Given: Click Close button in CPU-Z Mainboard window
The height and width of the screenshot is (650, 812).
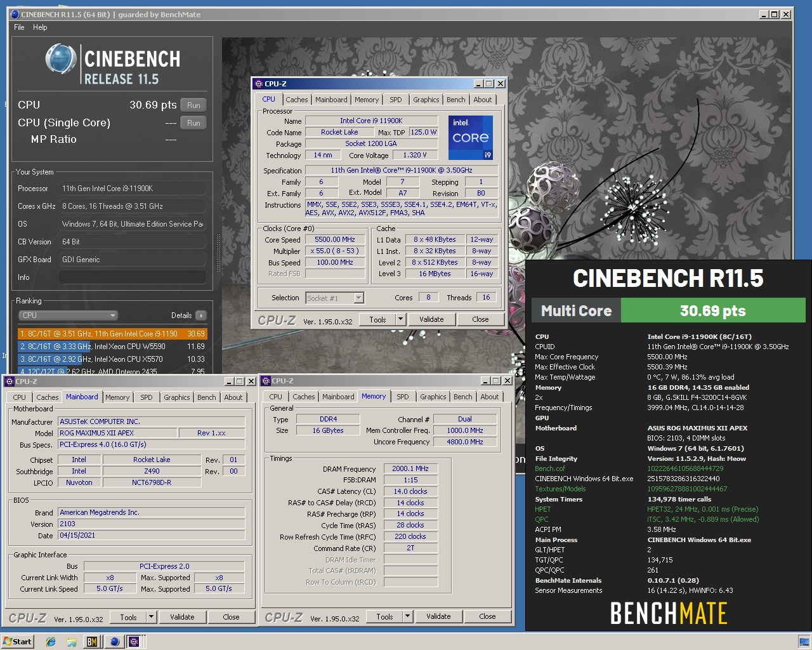Looking at the screenshot, I should 231,617.
